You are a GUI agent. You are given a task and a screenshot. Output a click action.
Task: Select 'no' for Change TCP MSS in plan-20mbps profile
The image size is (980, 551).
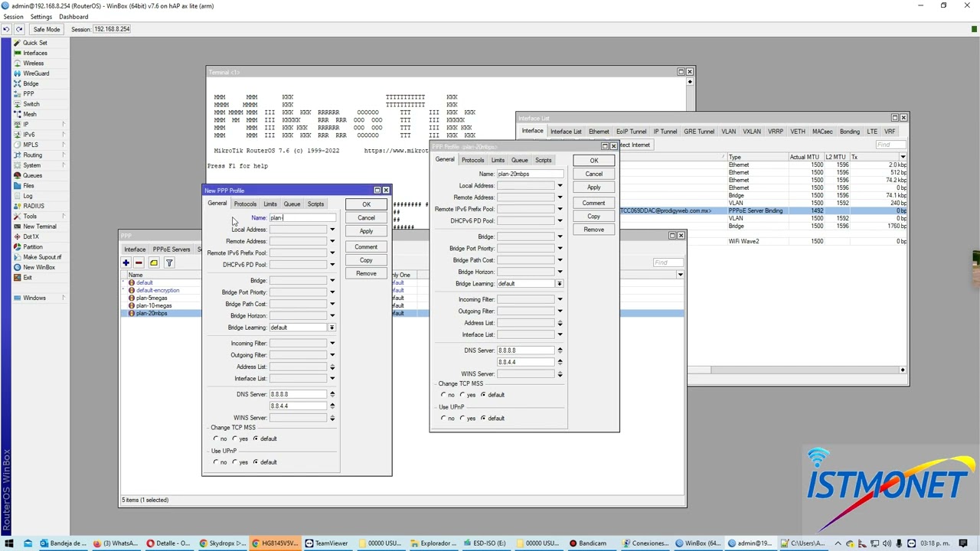(444, 395)
